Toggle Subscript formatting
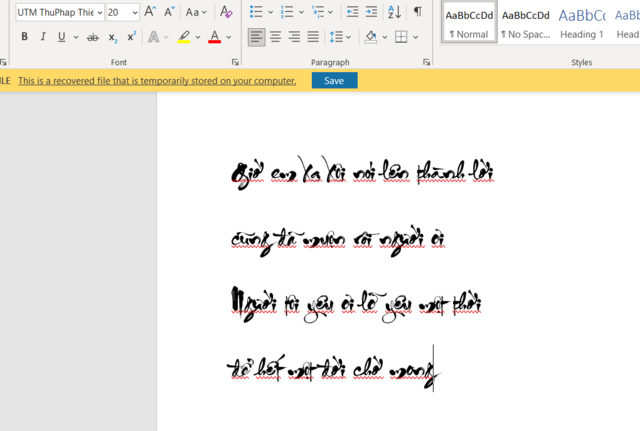The height and width of the screenshot is (431, 640). [x=113, y=38]
